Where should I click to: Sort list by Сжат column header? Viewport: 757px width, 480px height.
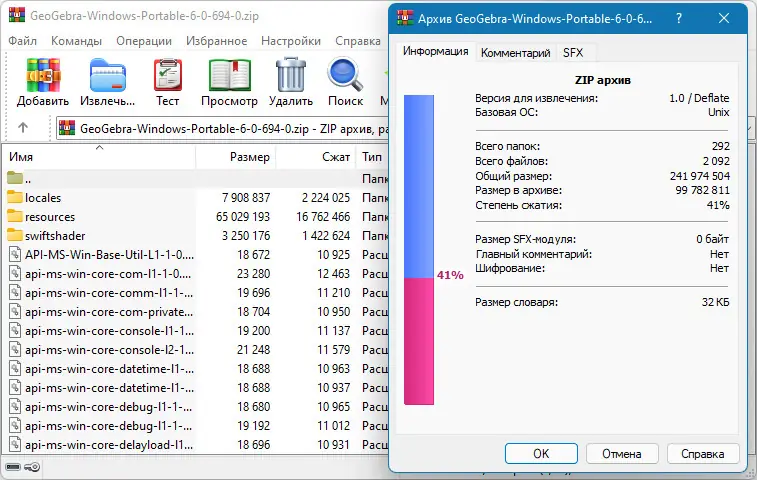coord(316,156)
